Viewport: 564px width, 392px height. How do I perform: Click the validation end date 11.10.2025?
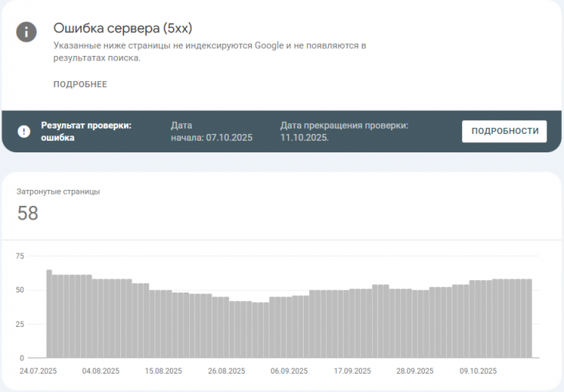[305, 138]
